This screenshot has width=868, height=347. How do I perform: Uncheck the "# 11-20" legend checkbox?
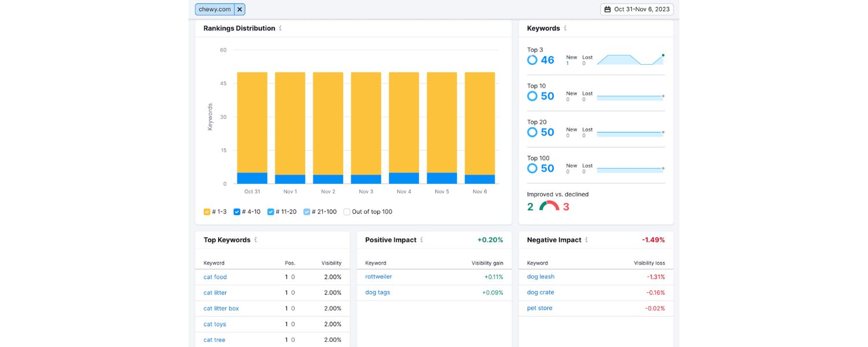pos(270,212)
